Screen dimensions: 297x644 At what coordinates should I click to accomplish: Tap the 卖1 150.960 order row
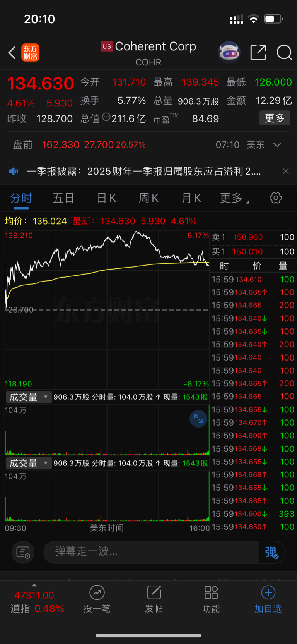click(x=253, y=237)
